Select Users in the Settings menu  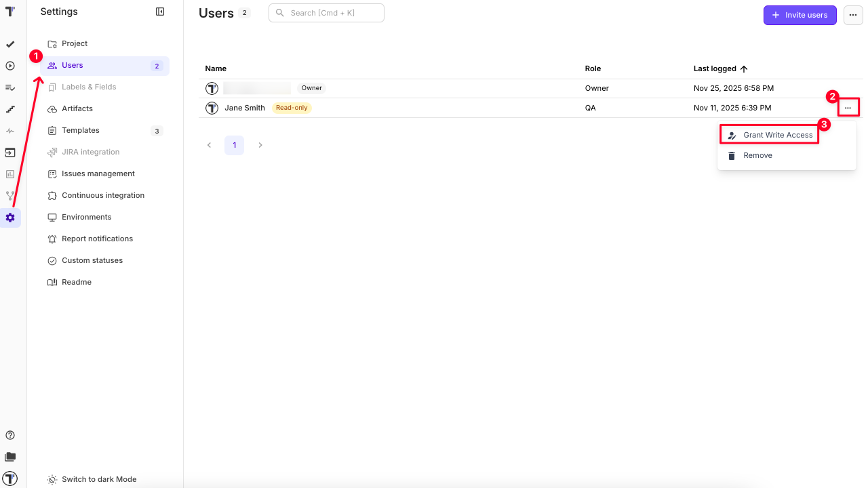tap(71, 65)
